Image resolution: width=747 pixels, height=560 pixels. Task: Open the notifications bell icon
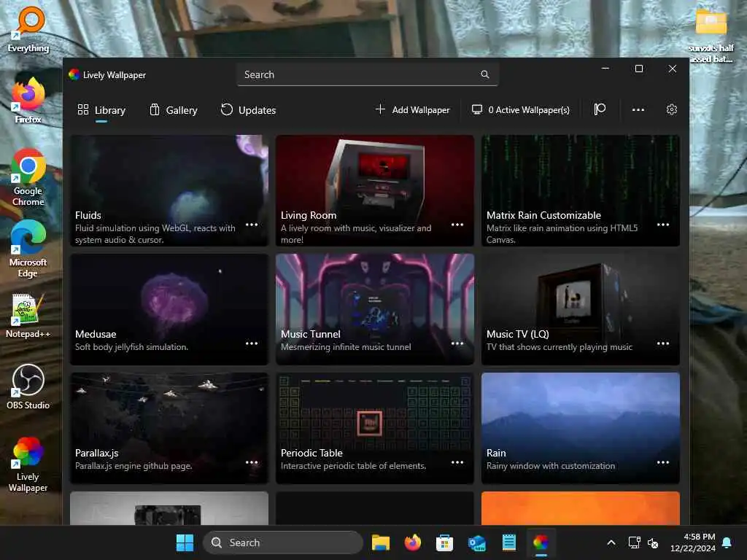pyautogui.click(x=727, y=542)
